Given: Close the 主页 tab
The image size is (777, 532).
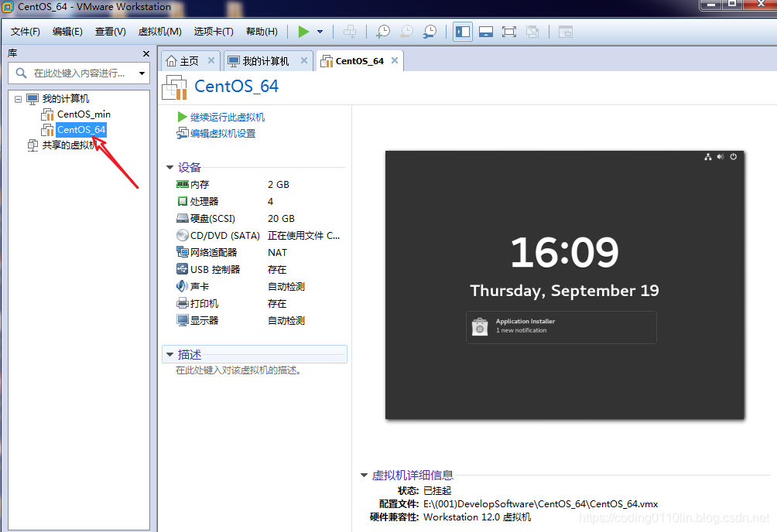Looking at the screenshot, I should click(211, 60).
